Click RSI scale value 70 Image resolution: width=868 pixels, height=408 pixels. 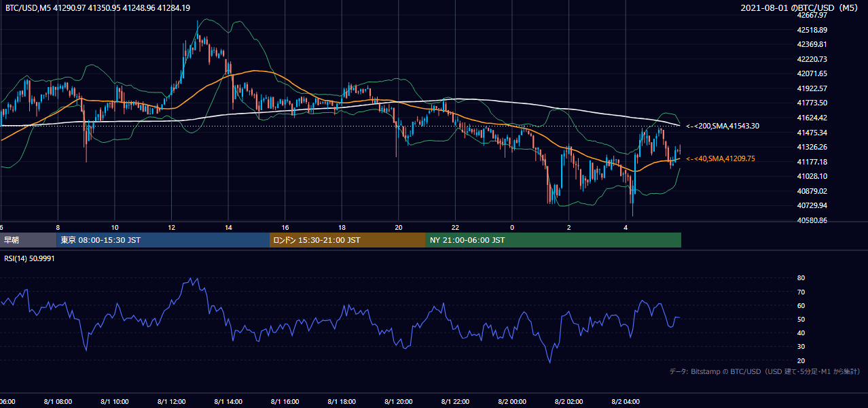coord(801,292)
